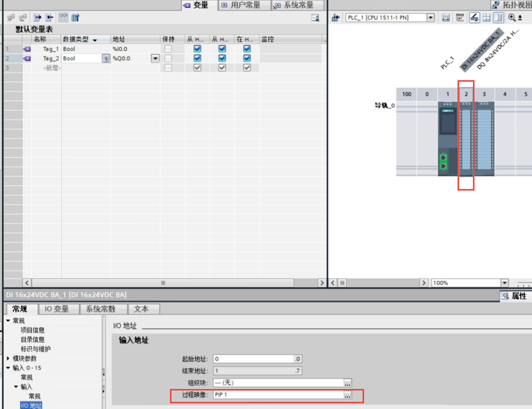Open the address dropdown for %Q0.0
The image size is (532, 409).
(155, 59)
